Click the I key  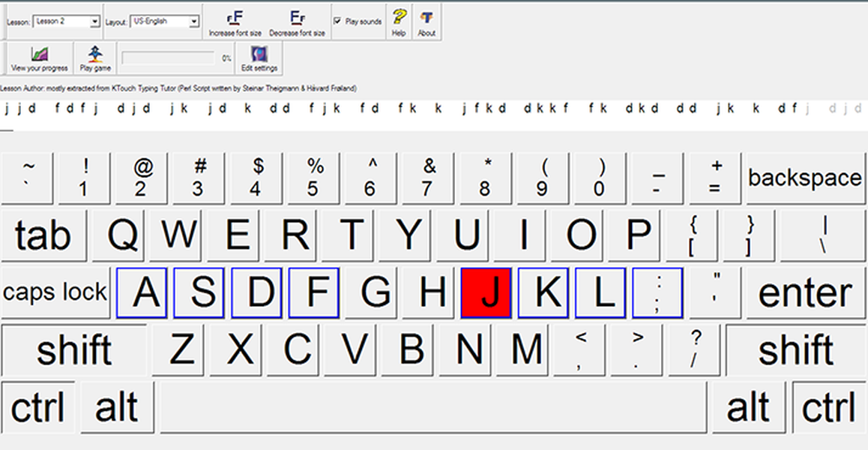point(519,235)
